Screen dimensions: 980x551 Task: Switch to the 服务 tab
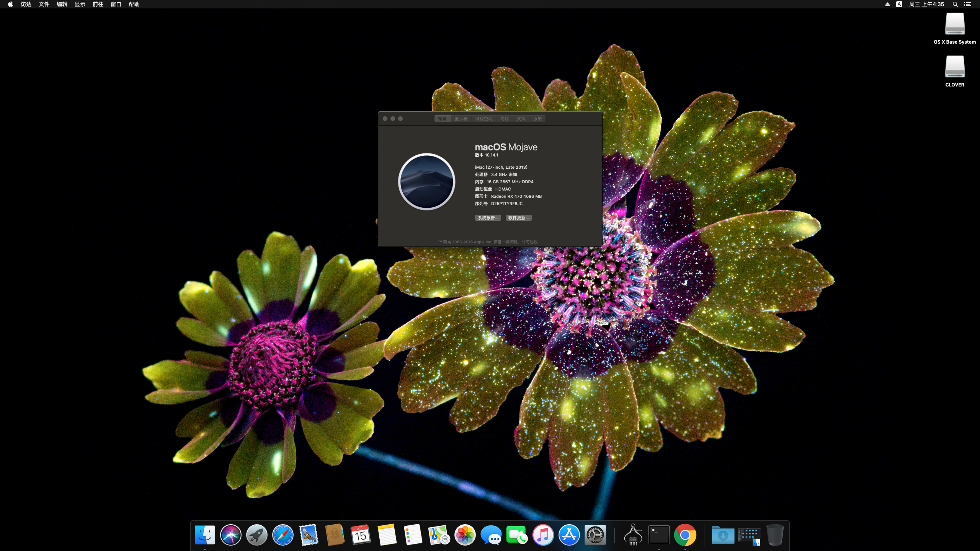coord(537,119)
